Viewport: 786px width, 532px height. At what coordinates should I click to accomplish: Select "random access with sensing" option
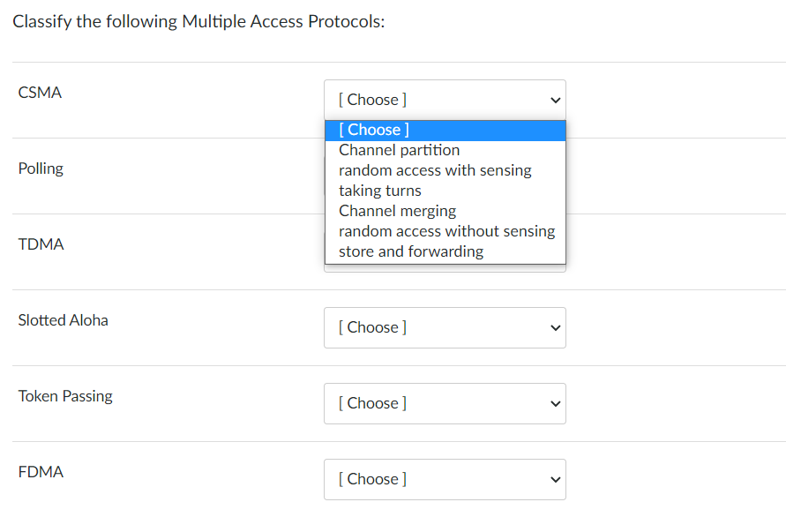[435, 169]
